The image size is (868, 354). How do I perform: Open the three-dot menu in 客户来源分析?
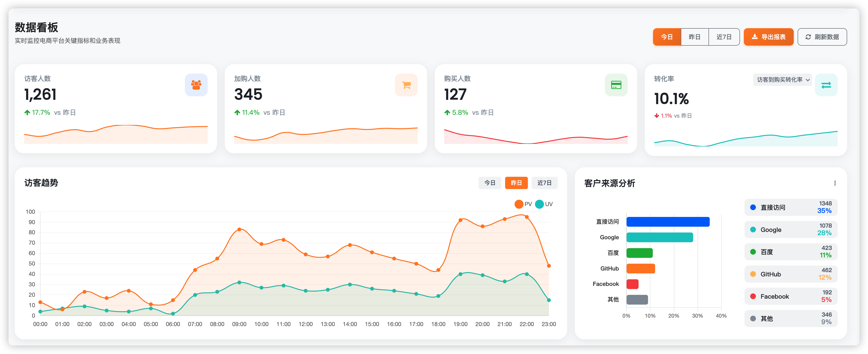coord(835,183)
